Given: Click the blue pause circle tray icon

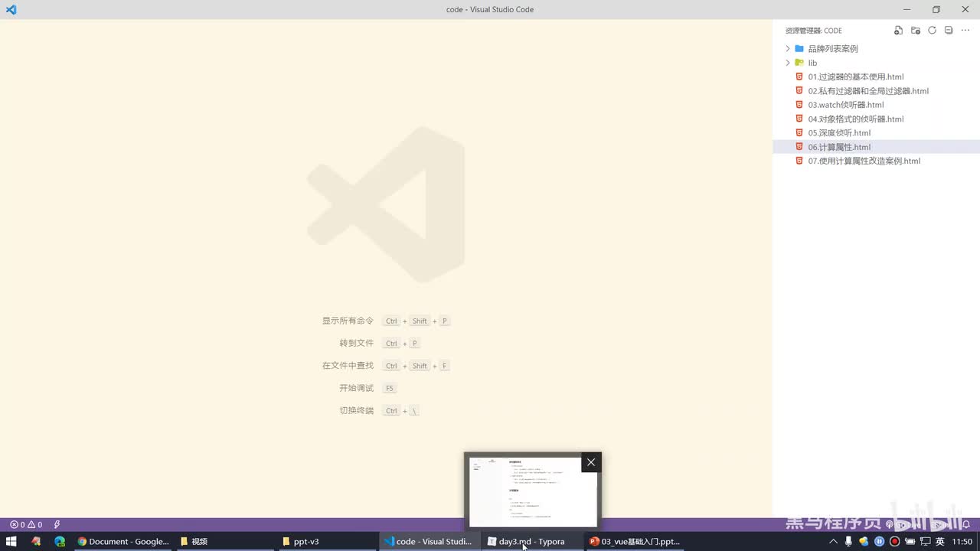Looking at the screenshot, I should click(x=880, y=541).
